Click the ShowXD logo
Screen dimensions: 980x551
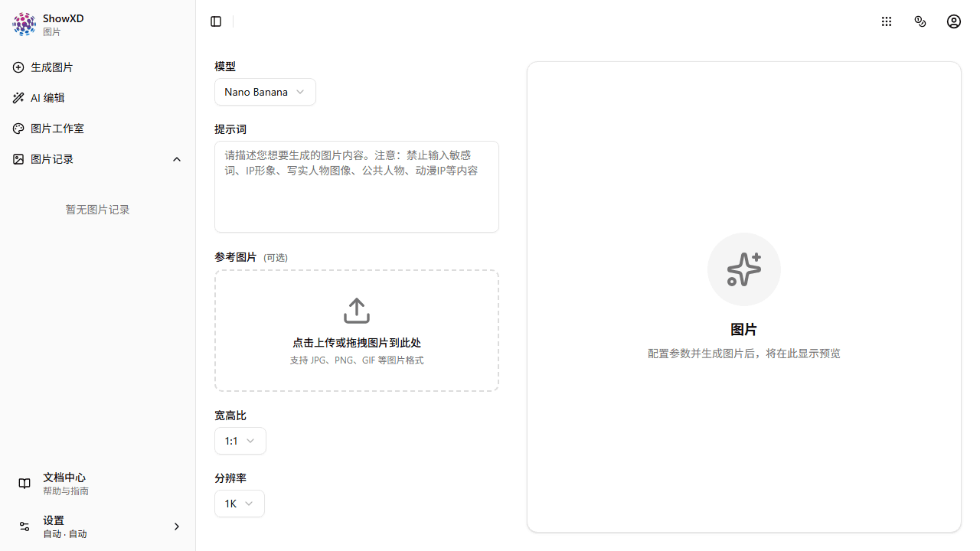click(24, 24)
